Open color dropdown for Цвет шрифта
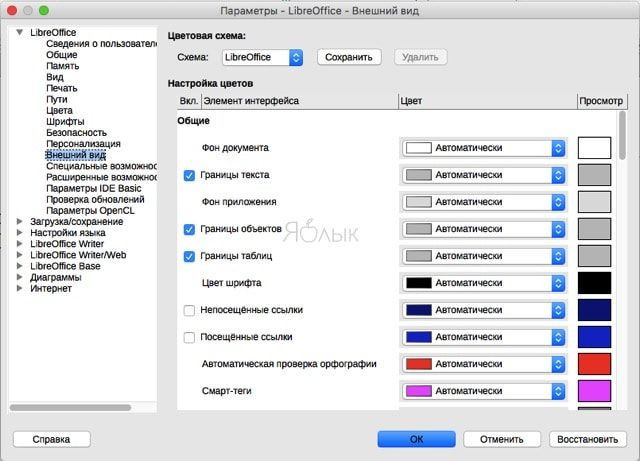 pyautogui.click(x=484, y=283)
